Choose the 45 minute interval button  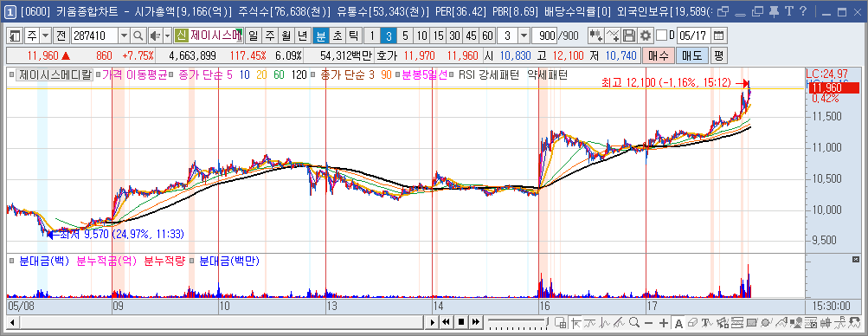471,36
